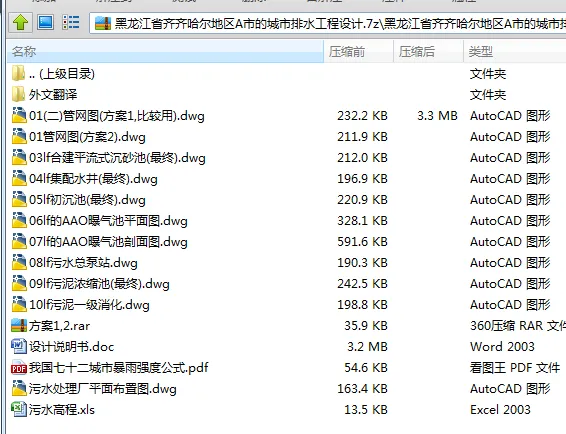
Task: Click icon of 10lf污泥一级消化.dwg
Action: click(x=19, y=304)
